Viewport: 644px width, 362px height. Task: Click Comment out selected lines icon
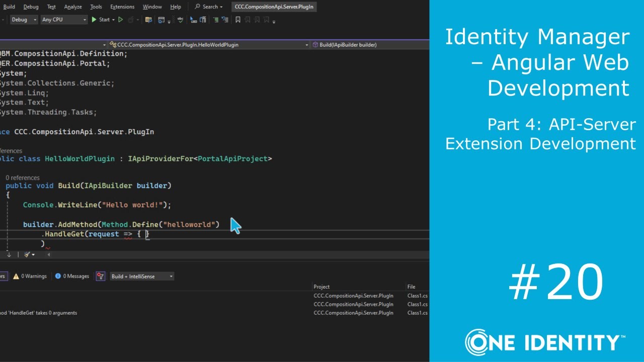[216, 20]
